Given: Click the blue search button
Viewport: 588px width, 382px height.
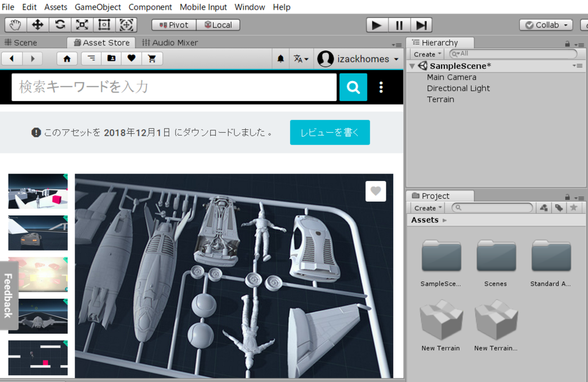Looking at the screenshot, I should 353,87.
